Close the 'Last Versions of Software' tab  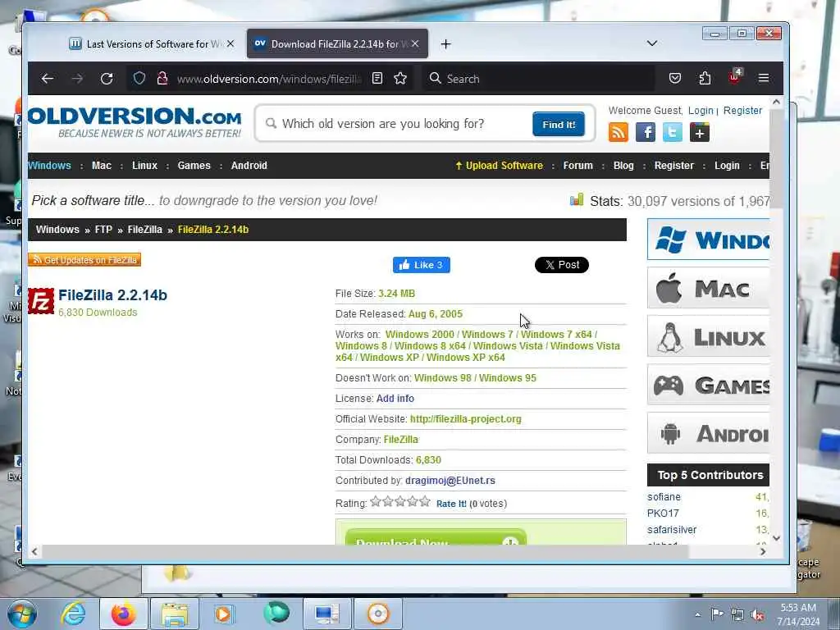click(231, 44)
